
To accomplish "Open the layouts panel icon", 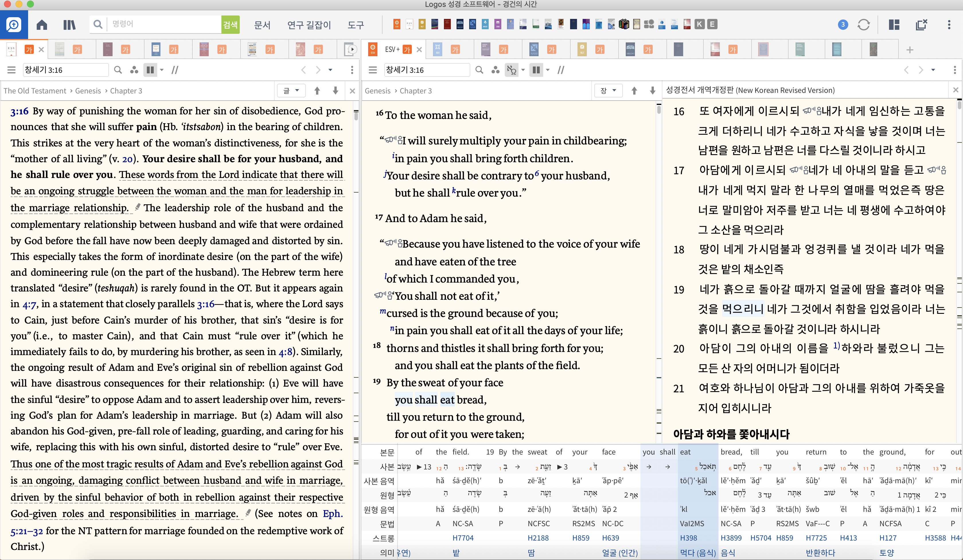I will 894,25.
